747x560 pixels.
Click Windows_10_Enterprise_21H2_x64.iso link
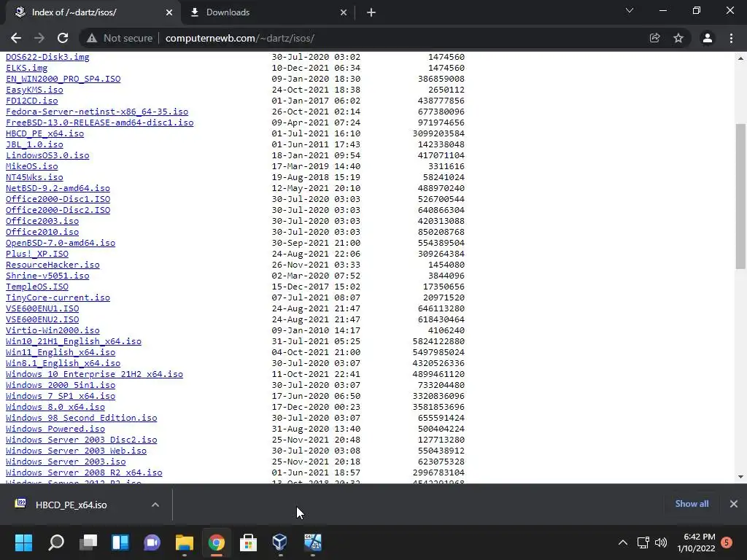[x=94, y=375]
